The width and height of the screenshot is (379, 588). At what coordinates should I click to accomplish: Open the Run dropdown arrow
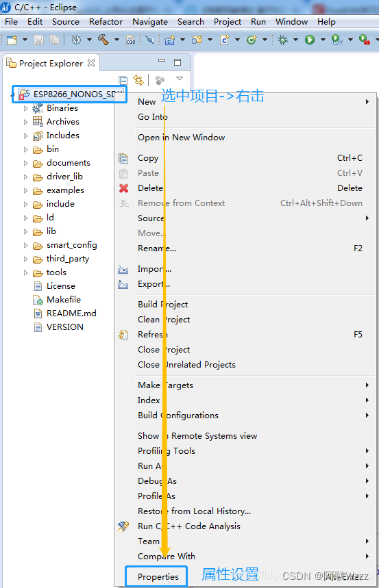323,40
